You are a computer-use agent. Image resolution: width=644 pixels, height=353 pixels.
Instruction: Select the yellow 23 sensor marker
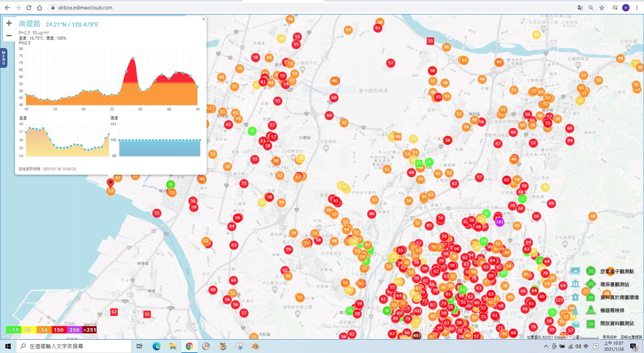262,202
